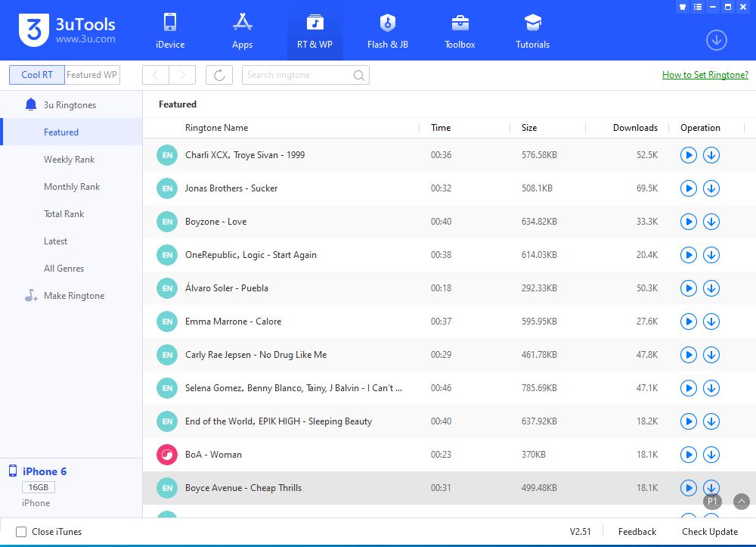756x547 pixels.
Task: Open the Weekly Rank list
Action: pos(69,160)
